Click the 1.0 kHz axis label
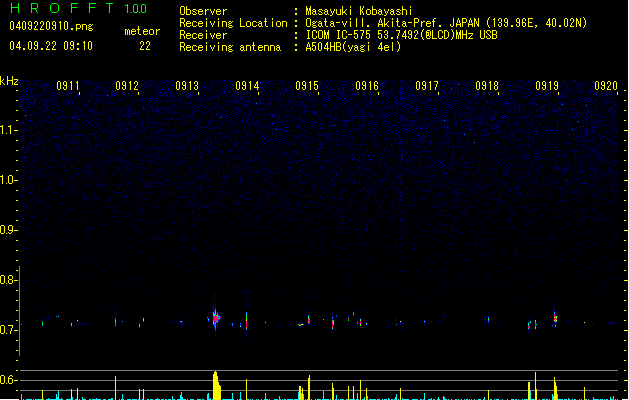Viewport: 629px width, 400px height. 8,180
